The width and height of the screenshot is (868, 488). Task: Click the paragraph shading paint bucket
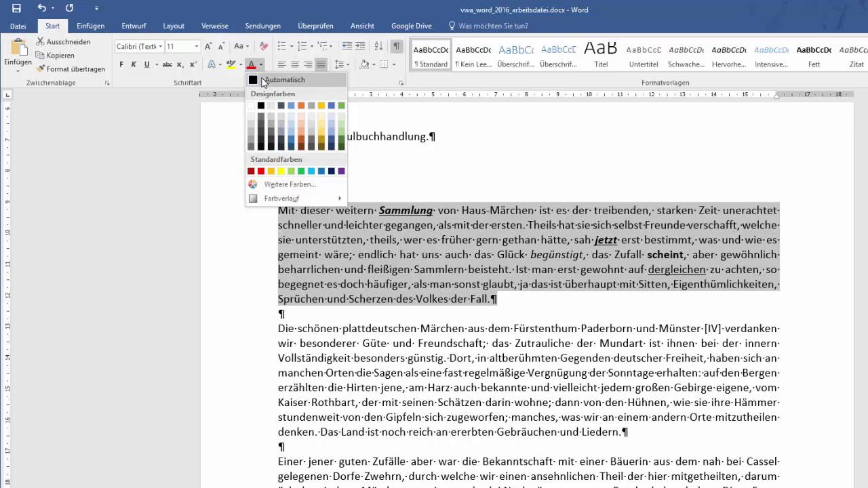[x=364, y=64]
